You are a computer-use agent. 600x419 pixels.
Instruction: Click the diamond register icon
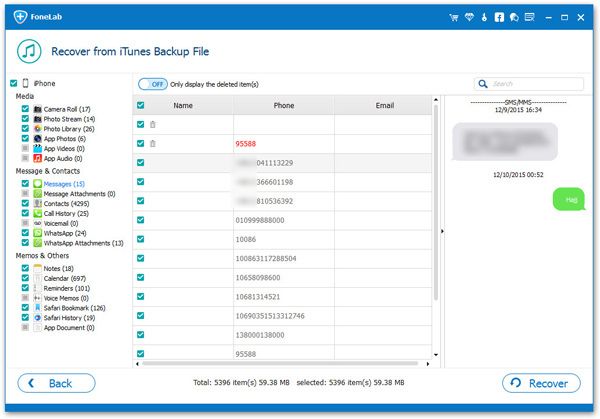(x=469, y=17)
